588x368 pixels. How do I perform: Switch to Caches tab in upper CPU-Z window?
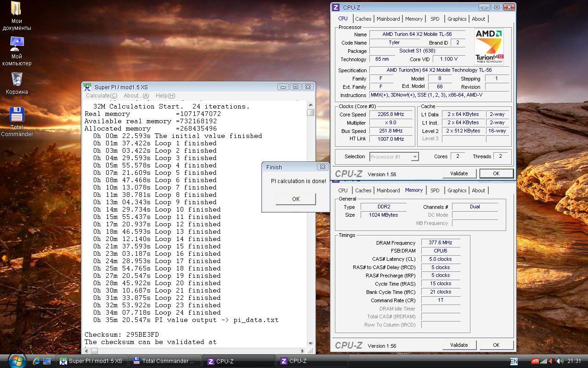[363, 19]
